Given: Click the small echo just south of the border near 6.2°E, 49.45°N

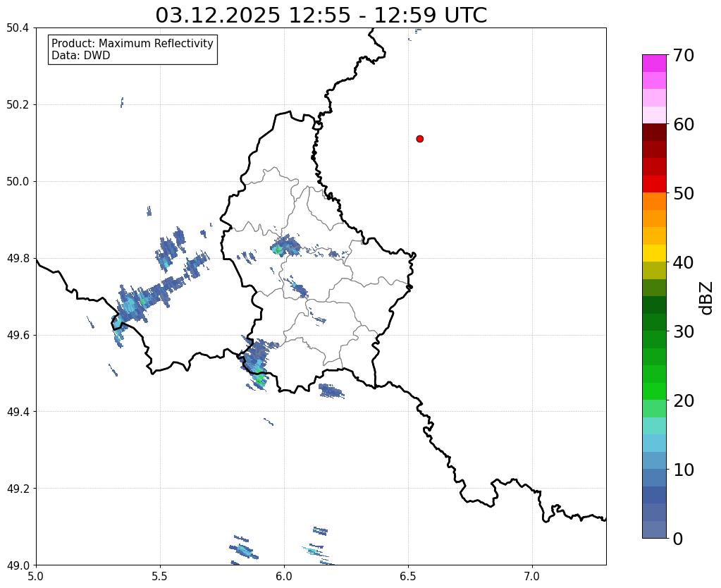Looking at the screenshot, I should pos(331,391).
